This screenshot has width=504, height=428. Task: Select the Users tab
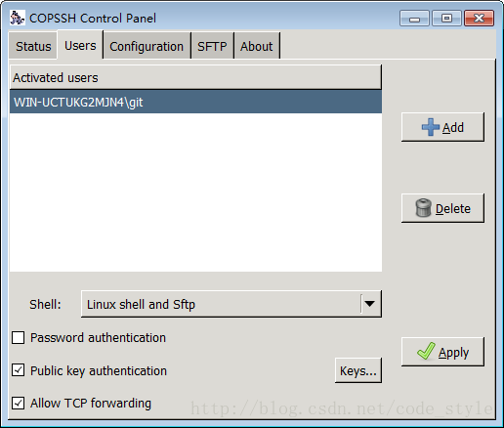click(80, 45)
